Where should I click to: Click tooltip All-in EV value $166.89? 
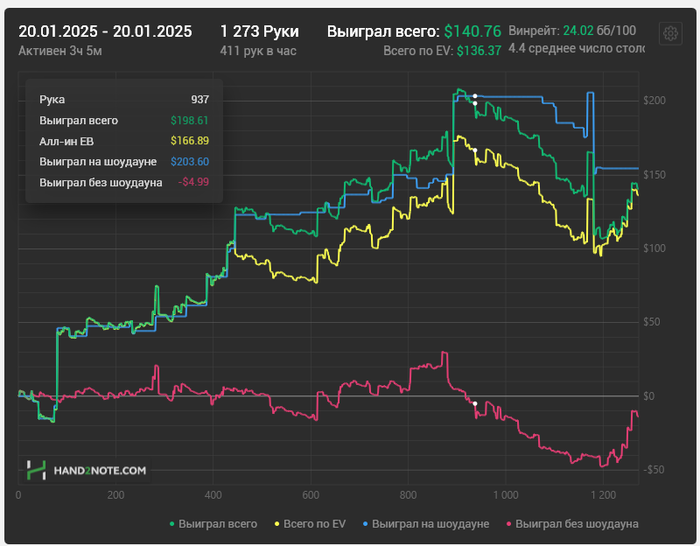[x=189, y=141]
